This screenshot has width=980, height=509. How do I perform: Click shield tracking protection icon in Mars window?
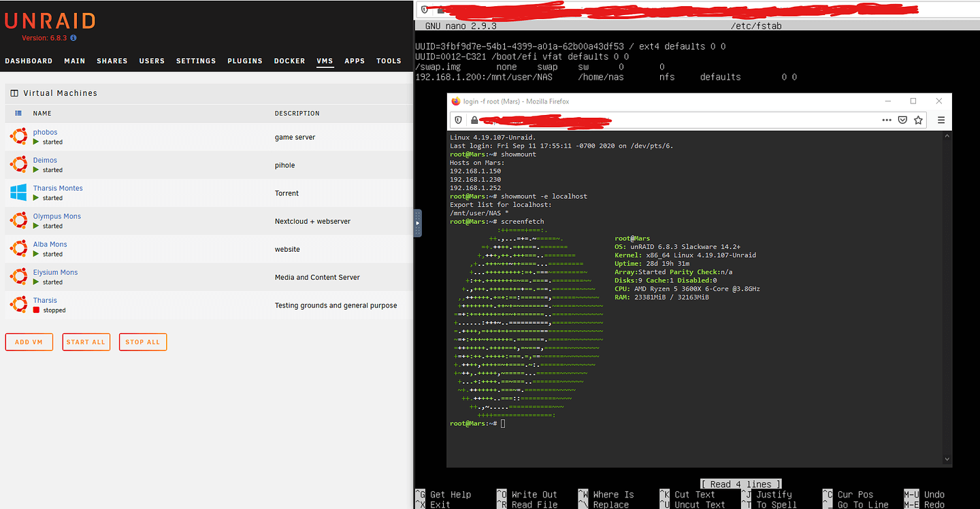[458, 120]
